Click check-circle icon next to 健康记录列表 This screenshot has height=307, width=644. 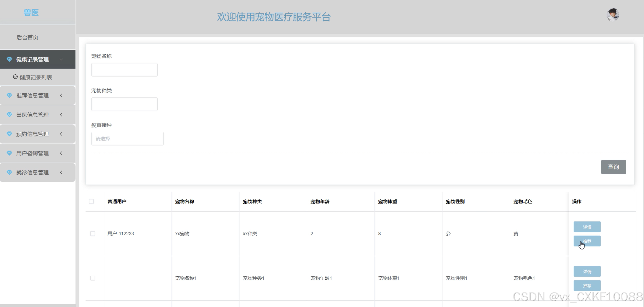15,77
